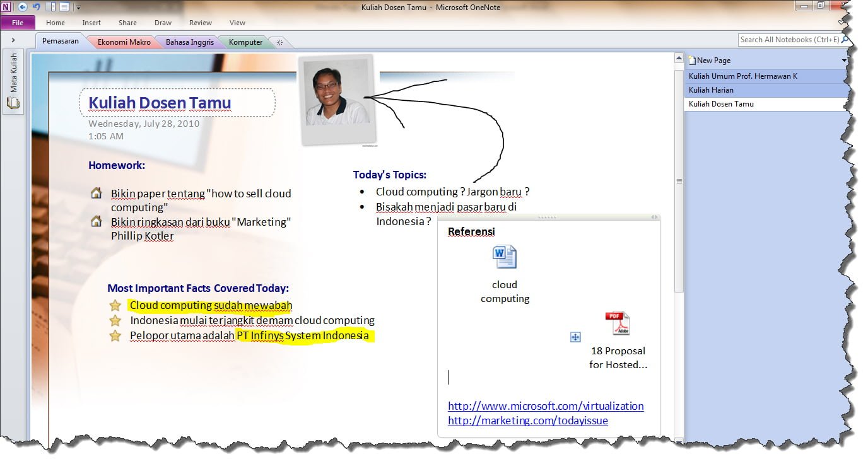
Task: Click text Cloud computing ? Jargon baru ?
Action: tap(452, 192)
